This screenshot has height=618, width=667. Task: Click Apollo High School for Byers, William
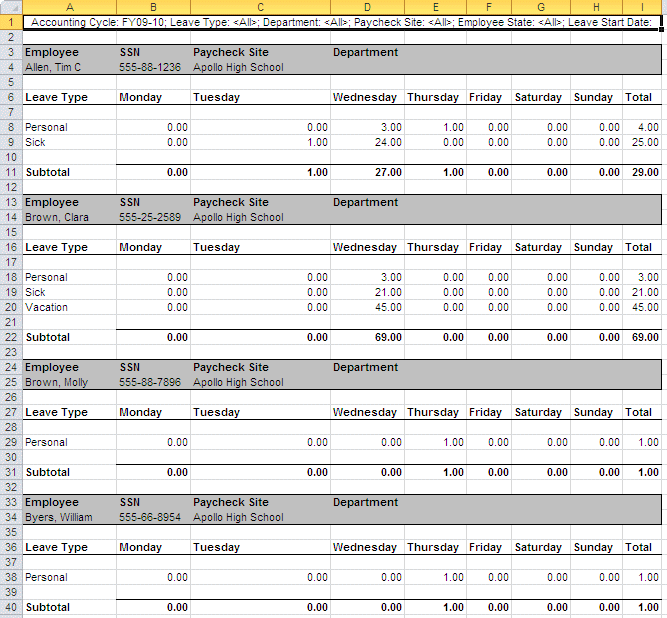[238, 517]
